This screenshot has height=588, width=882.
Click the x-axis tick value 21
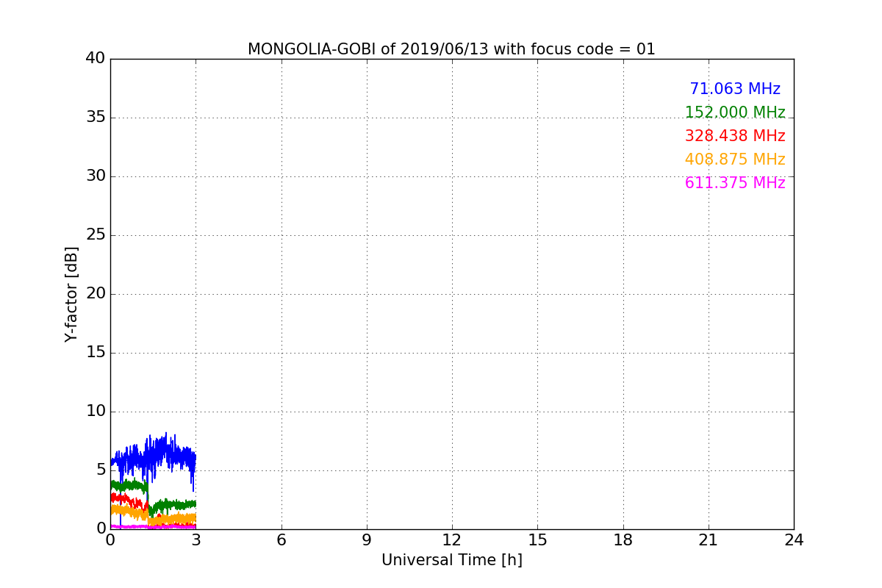click(709, 540)
